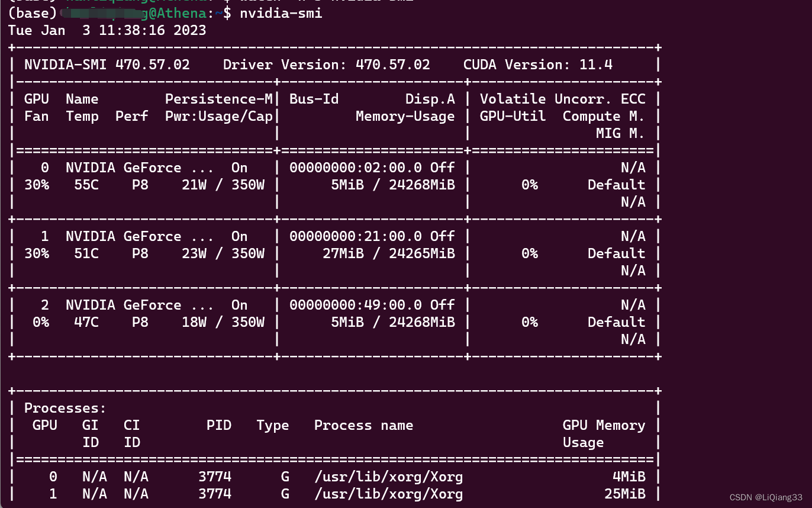Click the Processes: label
This screenshot has height=508, width=812.
[x=66, y=408]
